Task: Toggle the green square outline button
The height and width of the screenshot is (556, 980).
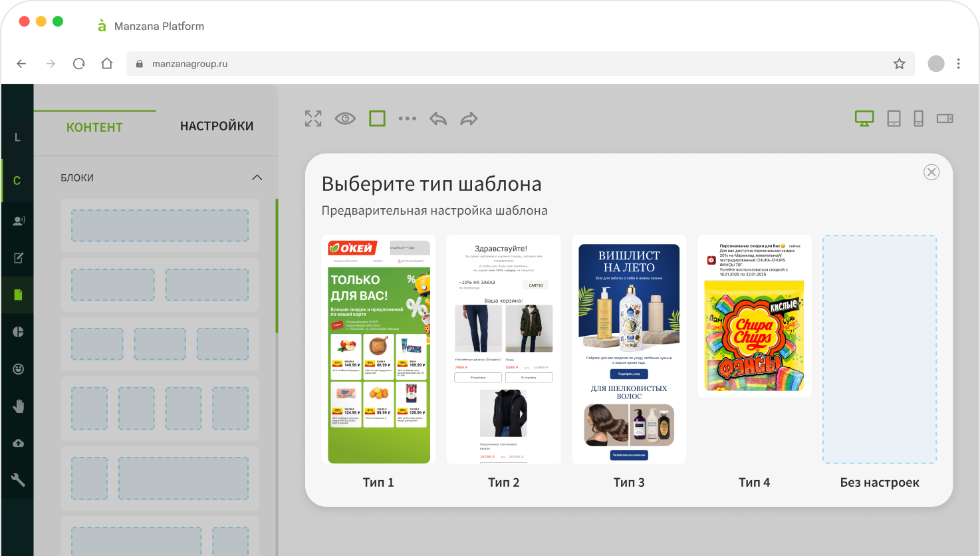Action: pyautogui.click(x=377, y=119)
